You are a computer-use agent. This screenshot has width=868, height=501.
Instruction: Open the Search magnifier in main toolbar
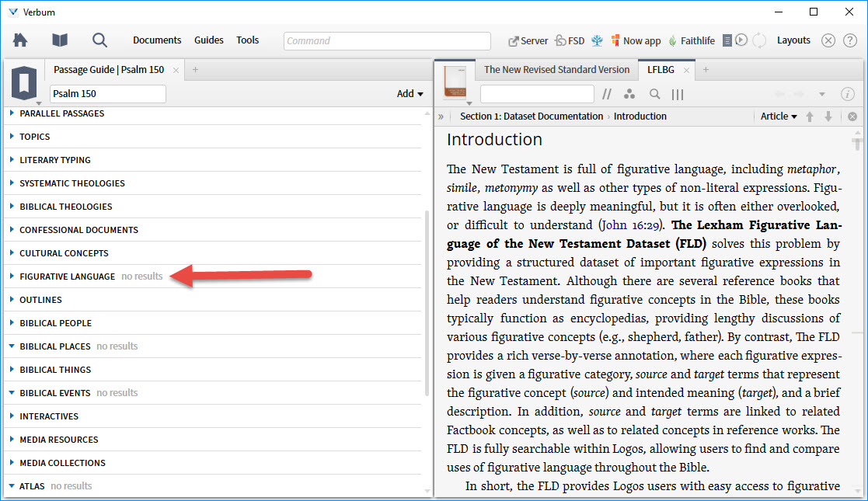pos(99,40)
